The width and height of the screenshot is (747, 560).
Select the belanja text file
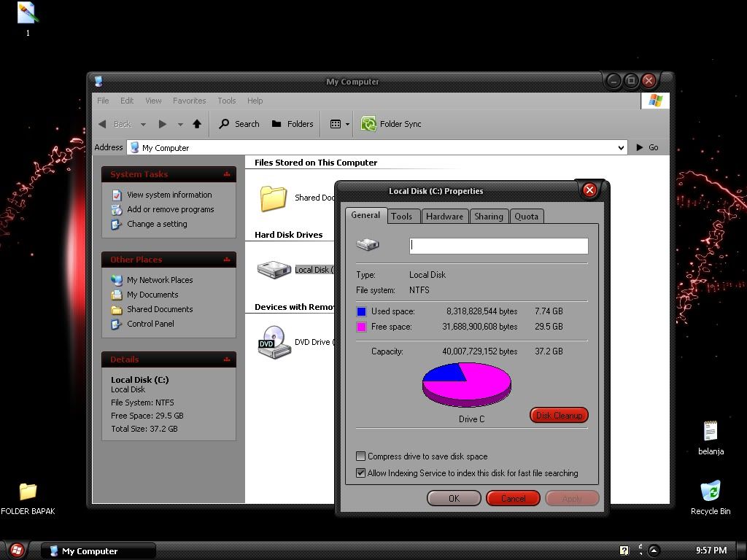pyautogui.click(x=711, y=438)
